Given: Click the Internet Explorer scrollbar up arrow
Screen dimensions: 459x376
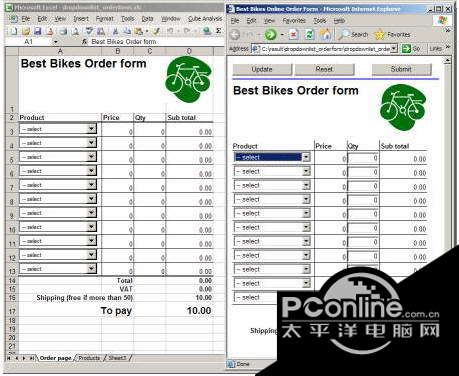Looking at the screenshot, I should [x=447, y=61].
